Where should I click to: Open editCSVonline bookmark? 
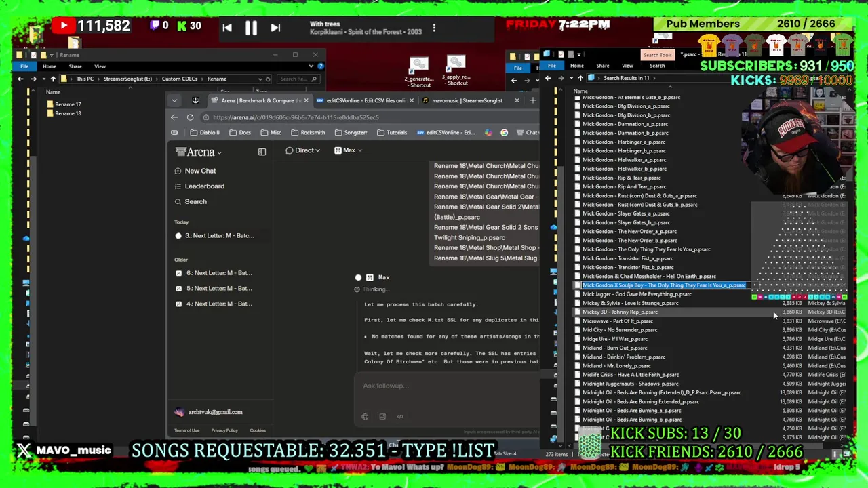(x=446, y=133)
